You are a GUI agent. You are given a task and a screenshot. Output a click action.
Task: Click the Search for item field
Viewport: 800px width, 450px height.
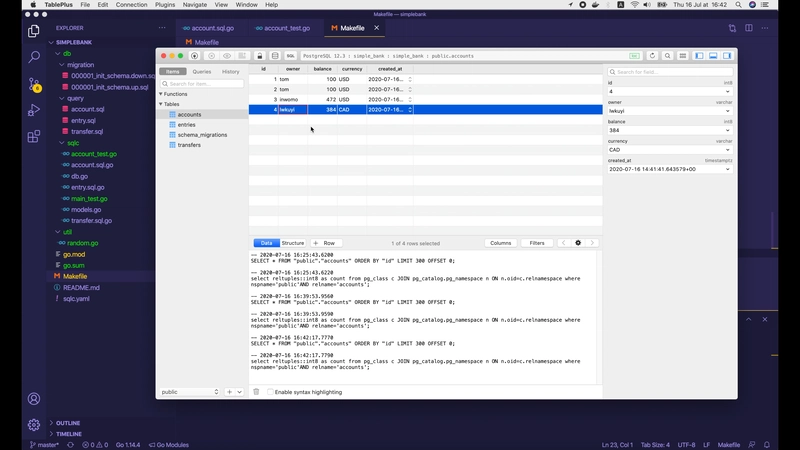coord(202,84)
